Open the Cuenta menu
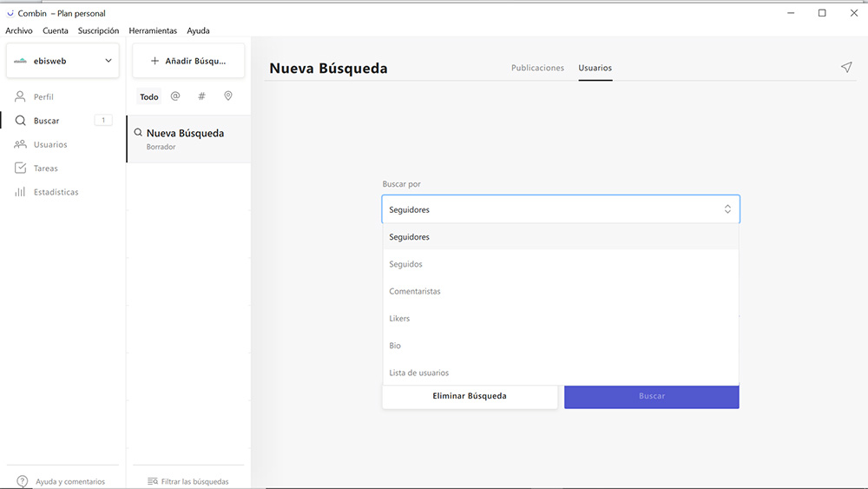Screen dimensions: 868x489 click(x=56, y=30)
